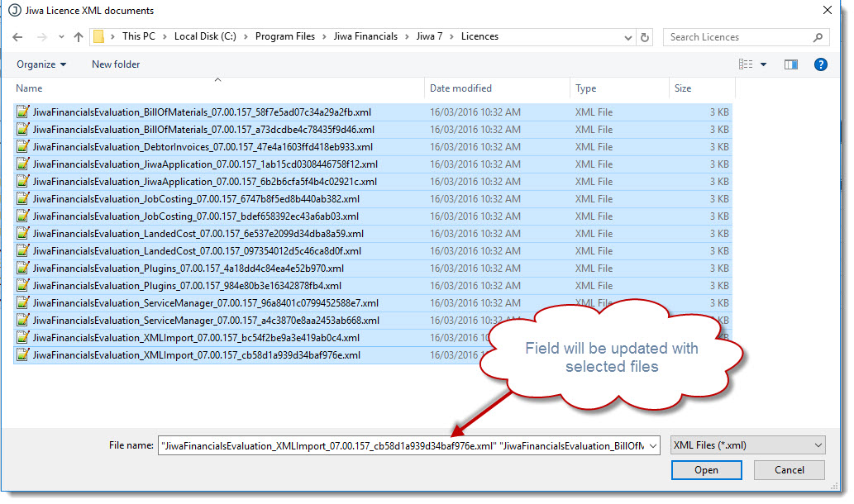Screen dimensions: 854x504
Task: Select Plugins 4a18dd4c84ea4e52b970.xml file icon
Action: 22,268
